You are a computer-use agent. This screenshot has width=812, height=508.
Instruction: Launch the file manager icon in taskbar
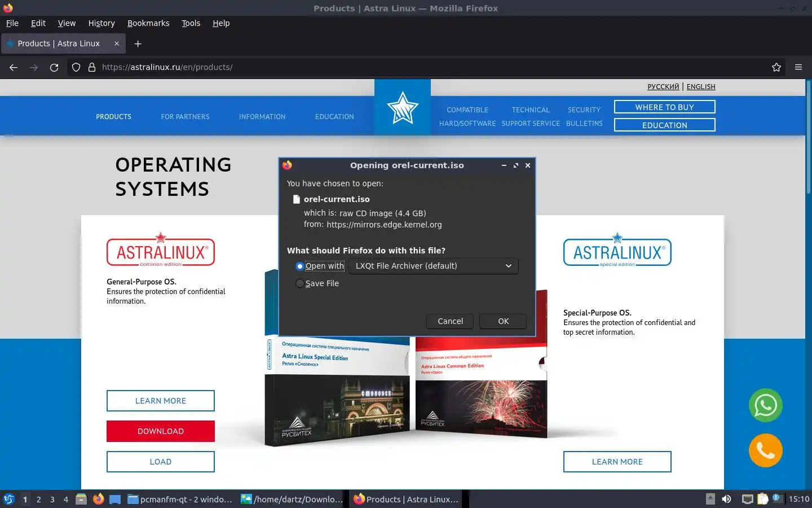click(81, 499)
